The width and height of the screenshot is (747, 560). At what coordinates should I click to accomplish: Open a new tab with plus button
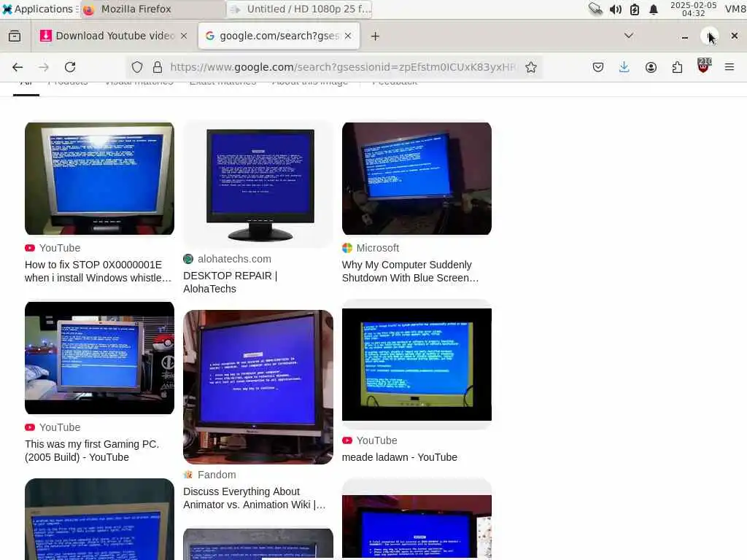tap(375, 36)
